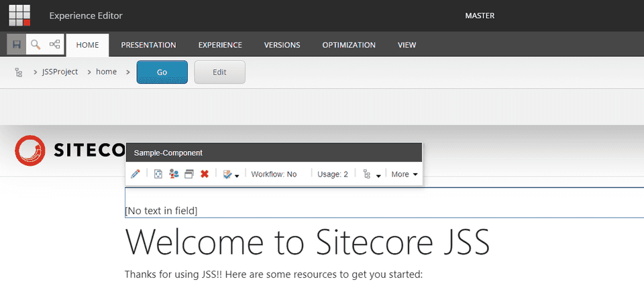644x288 pixels.
Task: Click the Thanks for using JSS paragraph
Action: [x=274, y=275]
